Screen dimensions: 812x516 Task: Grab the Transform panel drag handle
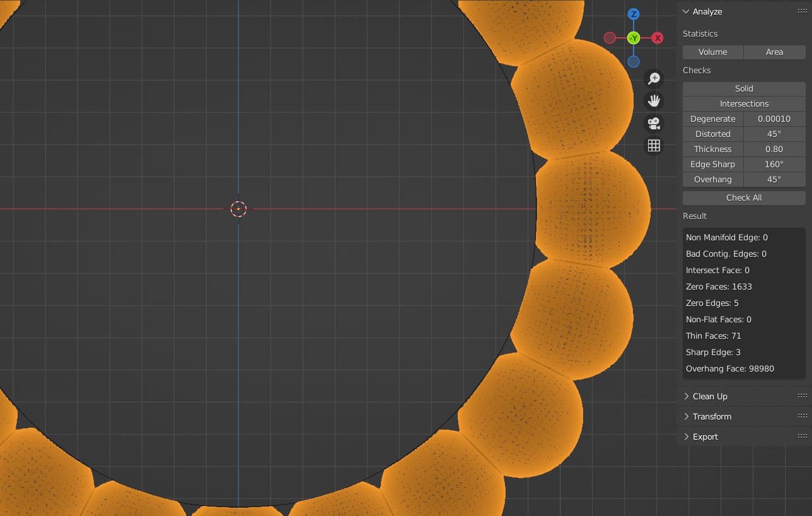point(802,416)
